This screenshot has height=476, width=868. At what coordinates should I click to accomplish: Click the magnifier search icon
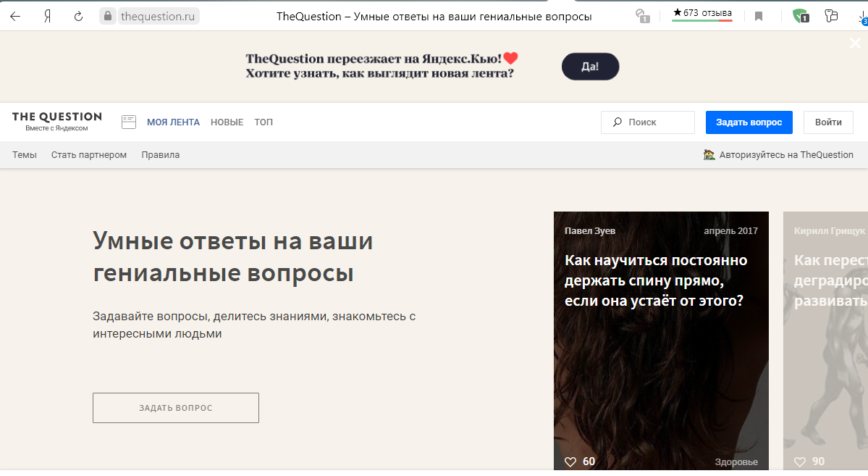pos(617,122)
